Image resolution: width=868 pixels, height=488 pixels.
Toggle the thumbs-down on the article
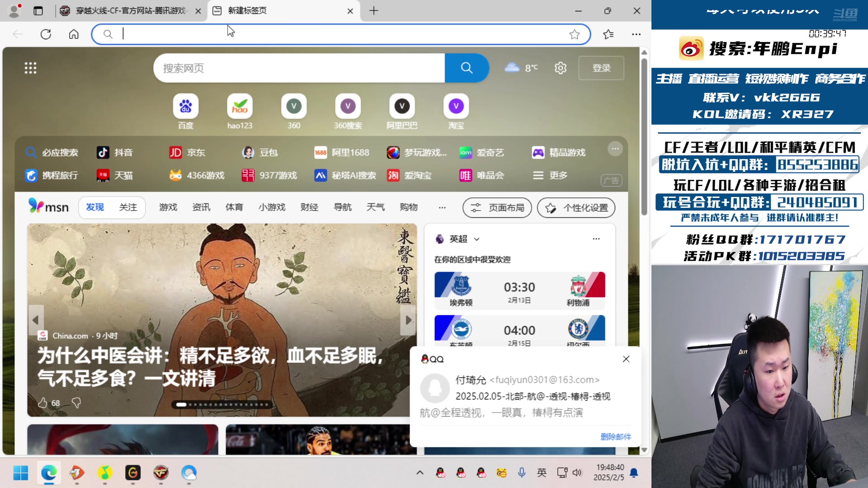pos(77,403)
